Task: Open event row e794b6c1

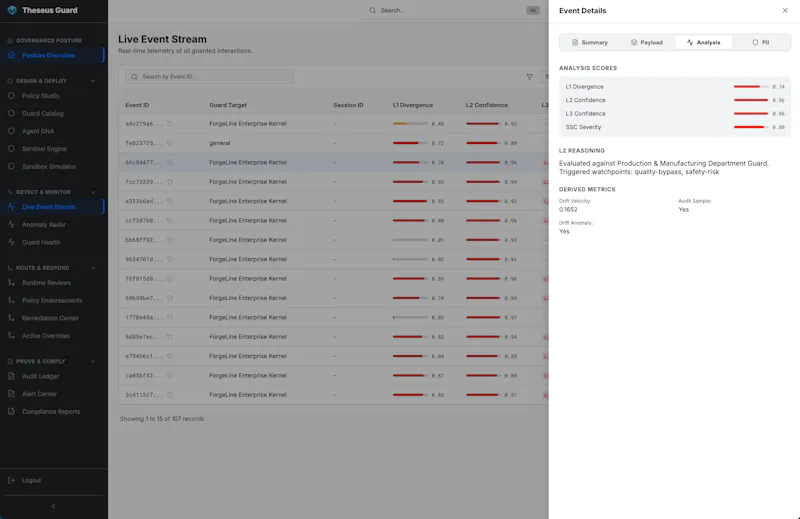Action: point(334,356)
